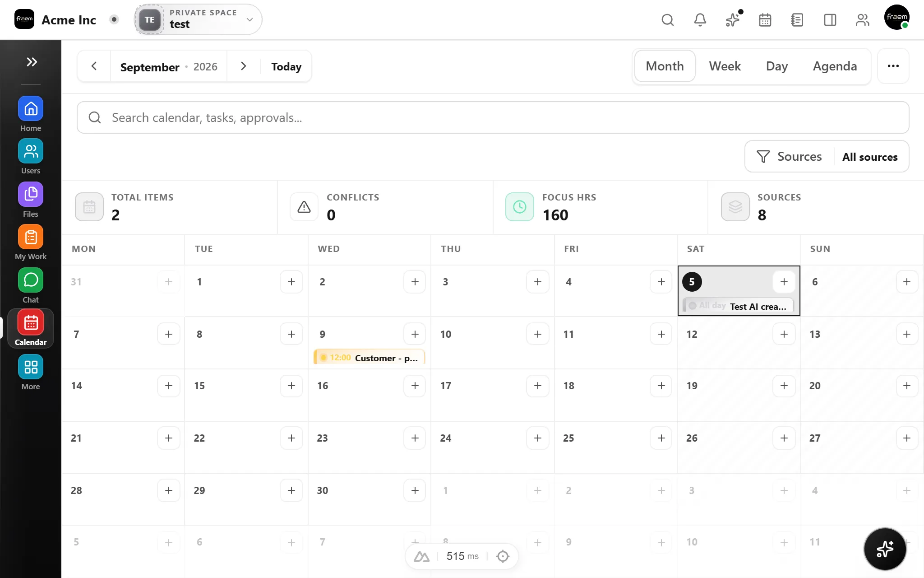Screen dimensions: 924x578
Task: Expand the sidebar with double chevron
Action: pyautogui.click(x=31, y=62)
